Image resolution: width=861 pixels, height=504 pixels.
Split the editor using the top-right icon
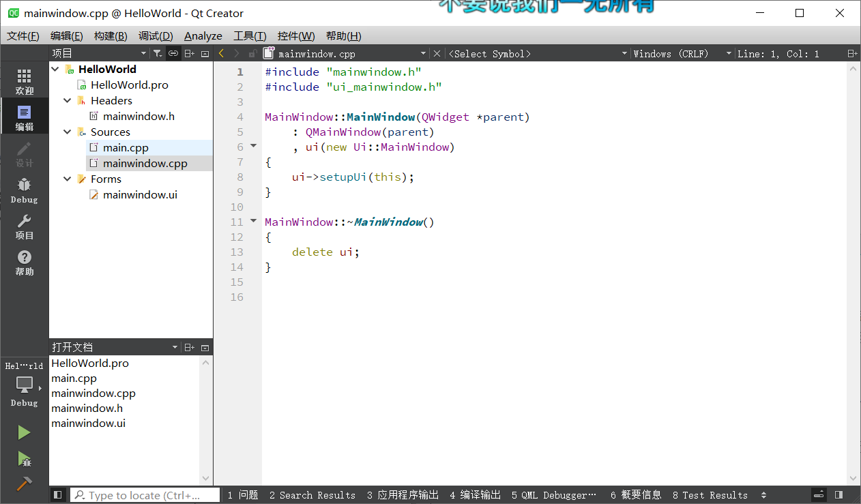(x=852, y=53)
